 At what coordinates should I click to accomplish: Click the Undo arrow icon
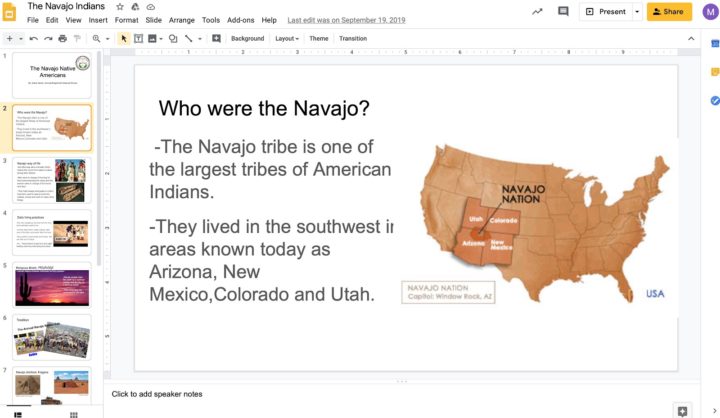click(x=33, y=39)
